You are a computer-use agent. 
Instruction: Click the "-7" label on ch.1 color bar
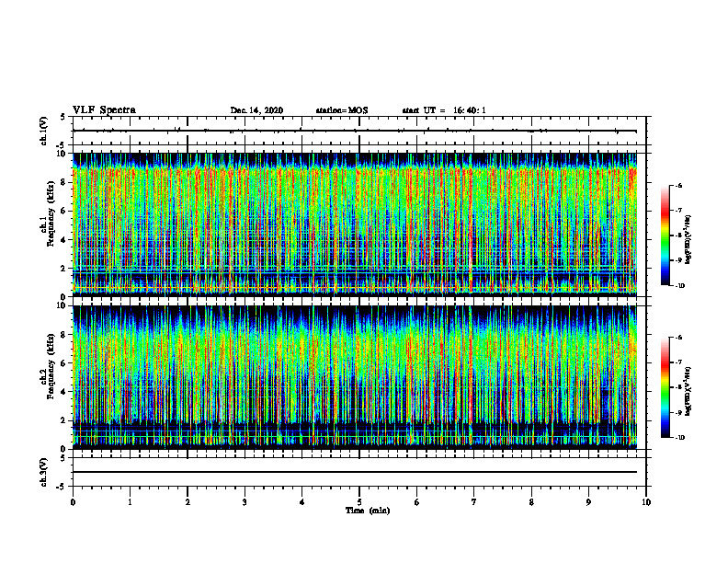pos(679,211)
